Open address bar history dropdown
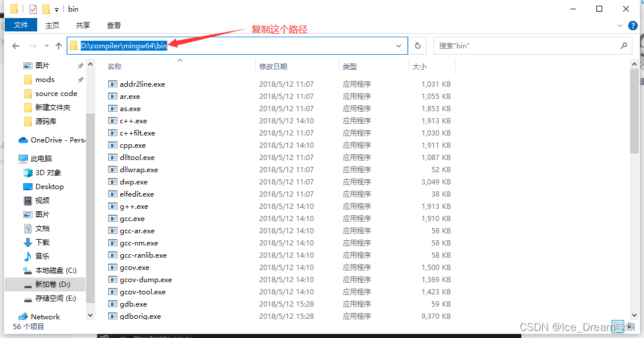Image resolution: width=644 pixels, height=338 pixels. (398, 45)
